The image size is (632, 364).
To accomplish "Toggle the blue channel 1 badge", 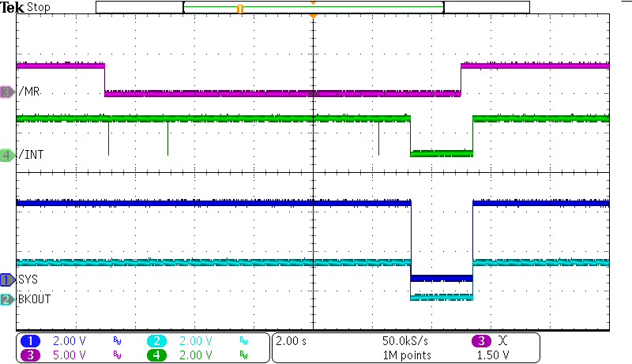I will tap(31, 341).
